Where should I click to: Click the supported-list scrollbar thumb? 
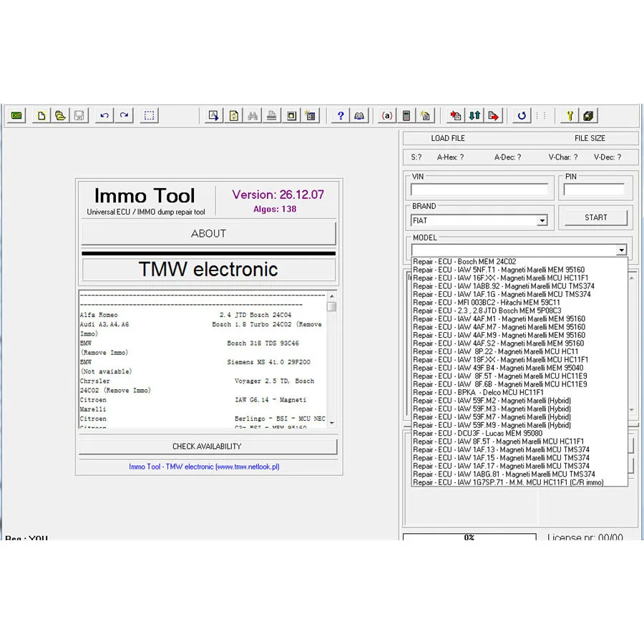[x=332, y=307]
